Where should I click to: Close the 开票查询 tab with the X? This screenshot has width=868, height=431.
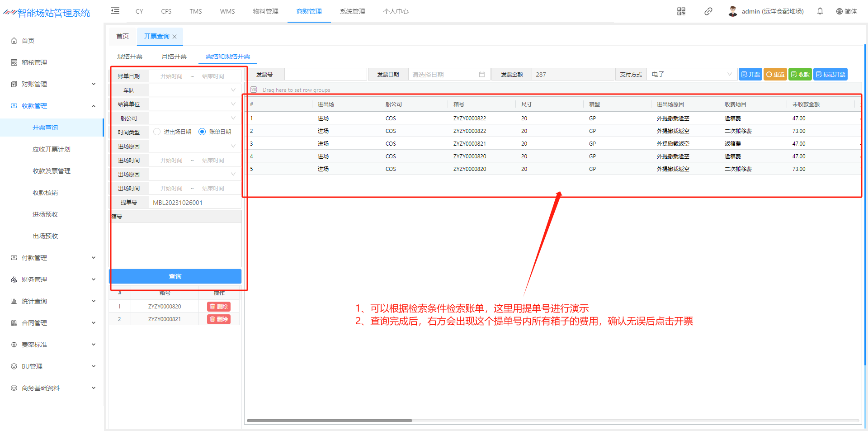click(175, 37)
